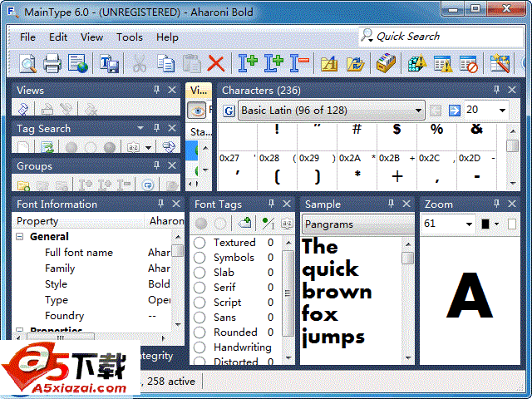Click the Add tag icon in Font Tags
This screenshot has width=532, height=399.
(x=244, y=224)
